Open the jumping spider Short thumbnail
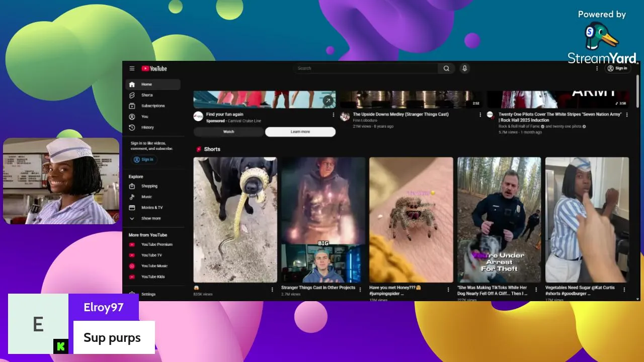The image size is (644, 362). 411,220
